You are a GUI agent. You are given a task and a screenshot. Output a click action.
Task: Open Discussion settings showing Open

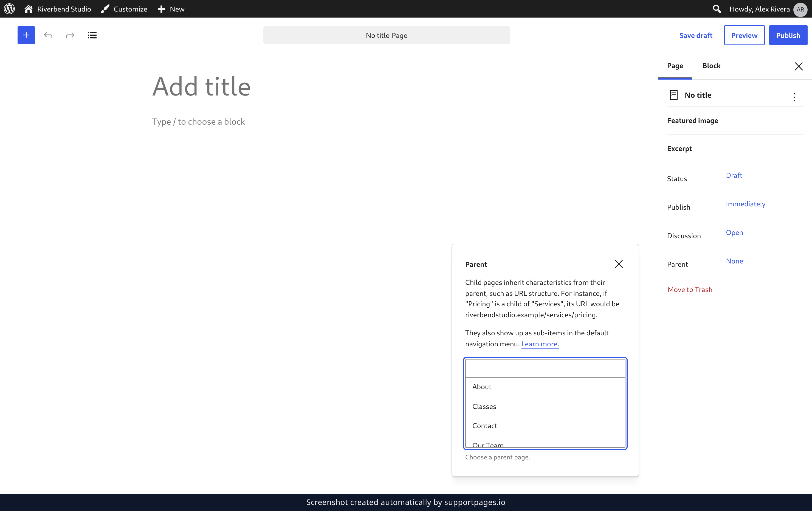[x=734, y=232]
